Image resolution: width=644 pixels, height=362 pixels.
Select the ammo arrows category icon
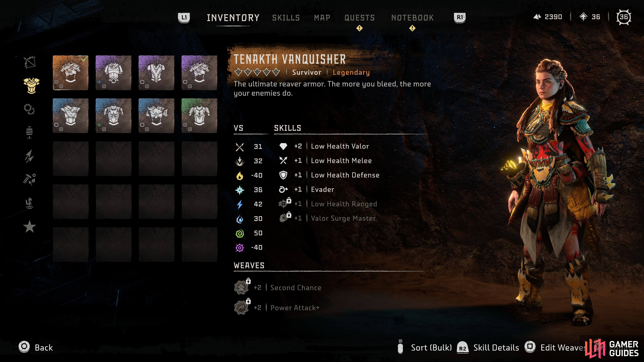[30, 156]
